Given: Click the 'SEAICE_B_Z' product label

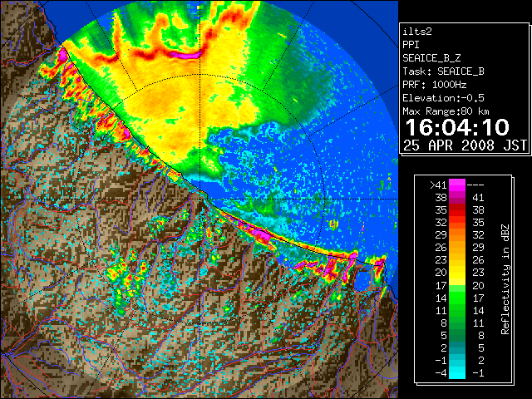Looking at the screenshot, I should click(x=431, y=58).
